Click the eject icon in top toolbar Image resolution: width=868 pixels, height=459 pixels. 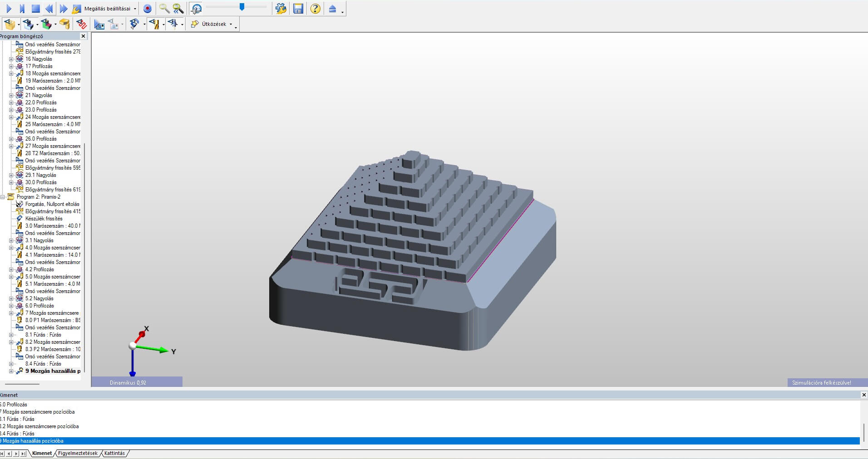click(x=332, y=9)
